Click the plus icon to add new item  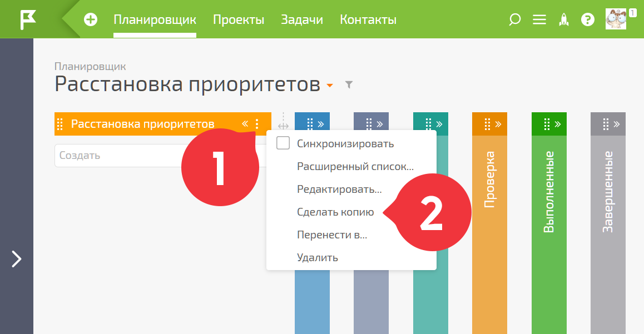(90, 19)
